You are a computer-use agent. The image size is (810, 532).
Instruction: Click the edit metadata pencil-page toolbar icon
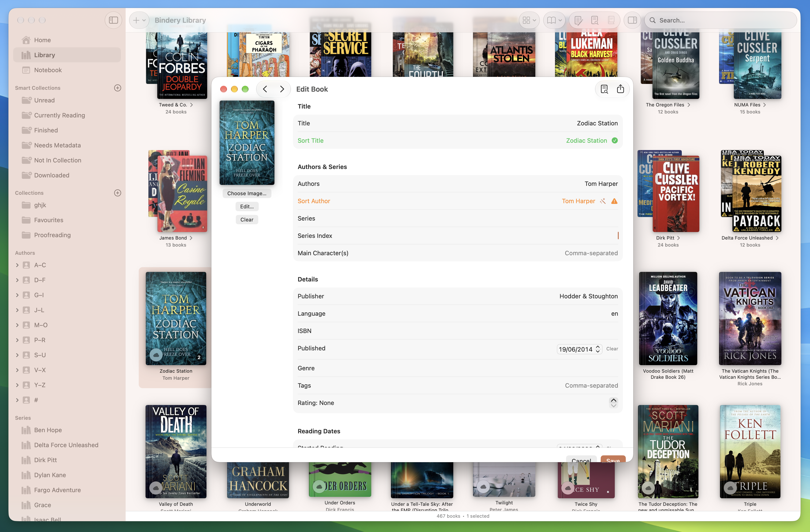[578, 20]
